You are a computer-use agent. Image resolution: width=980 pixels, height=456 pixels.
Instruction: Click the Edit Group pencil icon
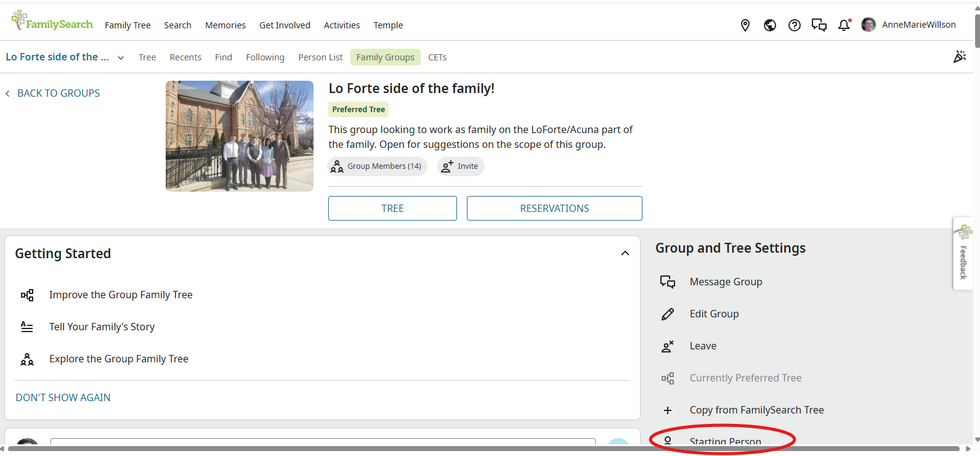pyautogui.click(x=668, y=314)
